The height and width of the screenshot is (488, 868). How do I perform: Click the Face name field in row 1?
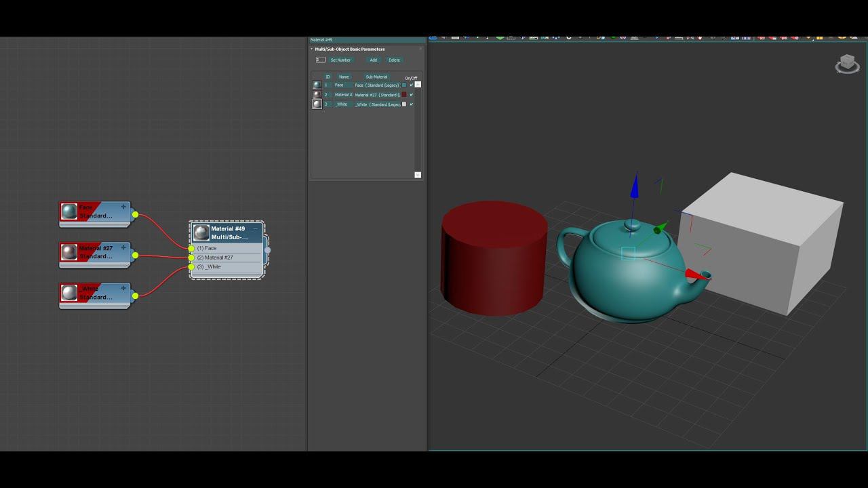(x=343, y=85)
